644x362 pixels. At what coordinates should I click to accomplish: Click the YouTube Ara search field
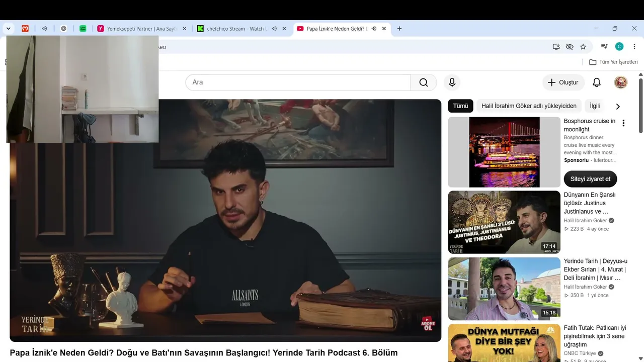[298, 82]
